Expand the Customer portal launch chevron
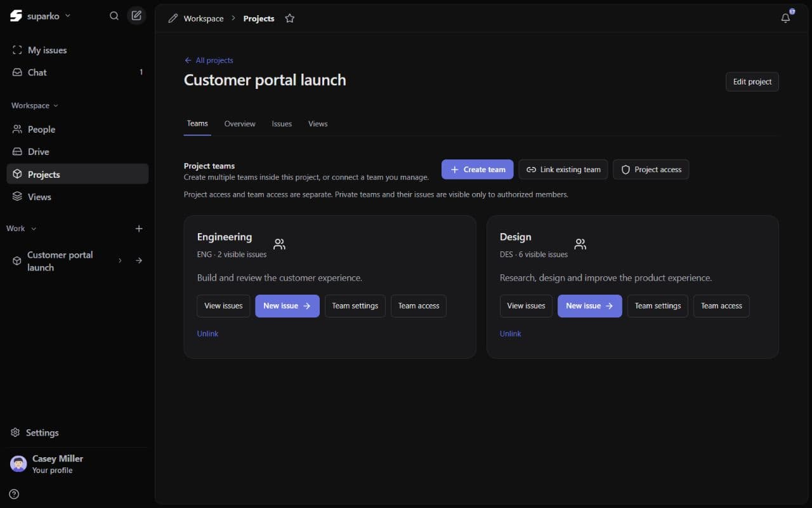Screen dimensions: 812x508 coord(120,260)
